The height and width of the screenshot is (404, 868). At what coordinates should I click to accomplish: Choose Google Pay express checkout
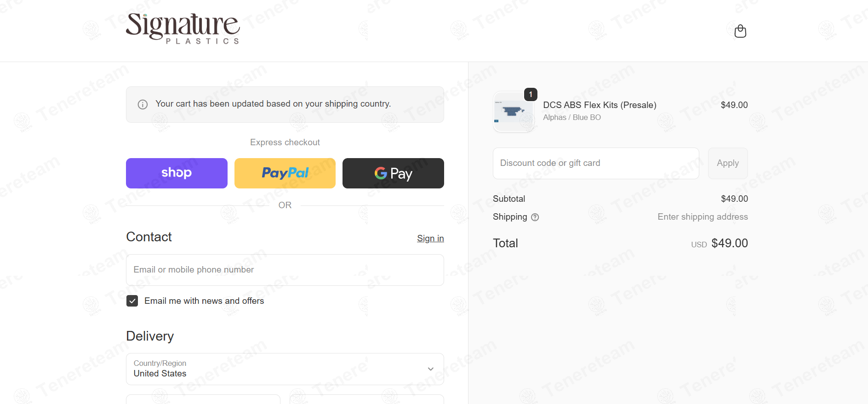coord(393,173)
